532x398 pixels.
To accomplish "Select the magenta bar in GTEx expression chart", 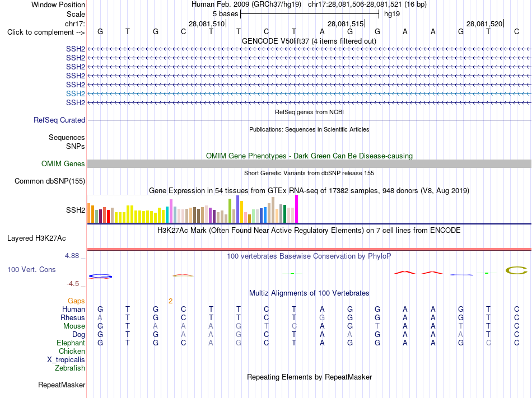I will pyautogui.click(x=297, y=209).
